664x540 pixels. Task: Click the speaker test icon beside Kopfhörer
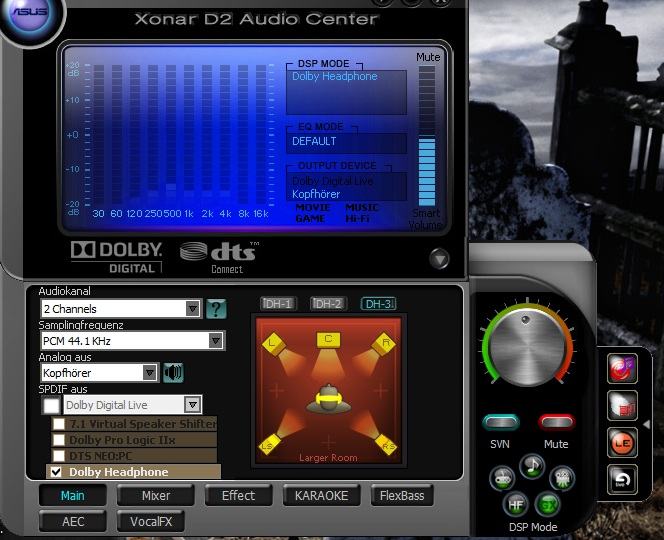click(174, 373)
